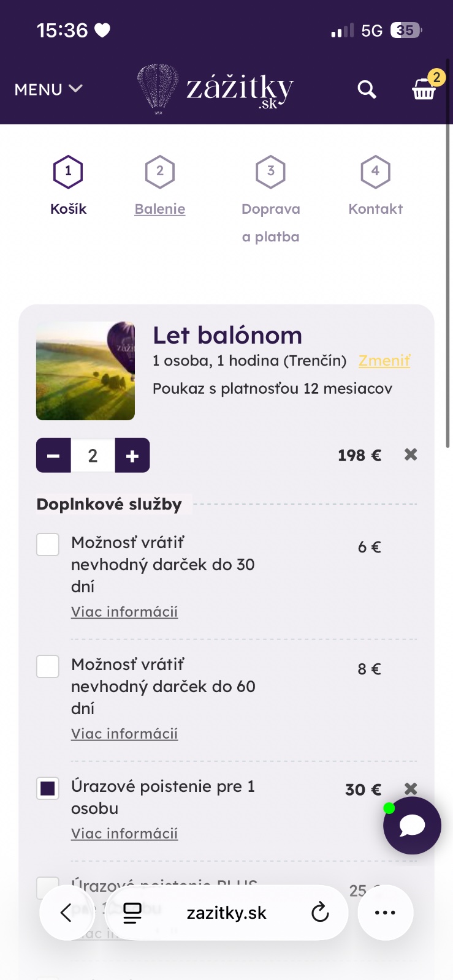Click the zážitky.sk balloon logo

click(216, 88)
